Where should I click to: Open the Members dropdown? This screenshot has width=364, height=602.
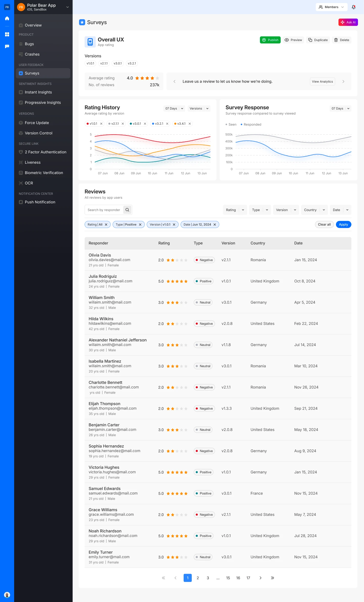(x=331, y=7)
